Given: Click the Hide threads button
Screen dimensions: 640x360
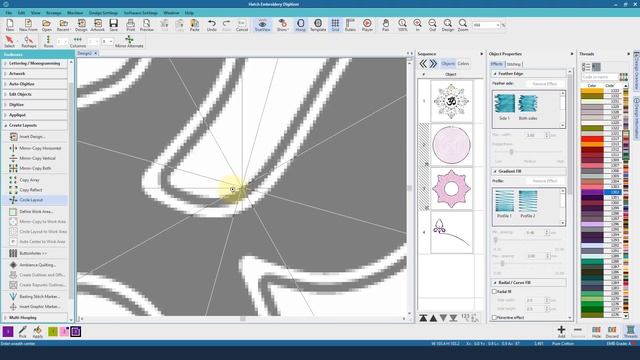Looking at the screenshot, I should click(596, 331).
